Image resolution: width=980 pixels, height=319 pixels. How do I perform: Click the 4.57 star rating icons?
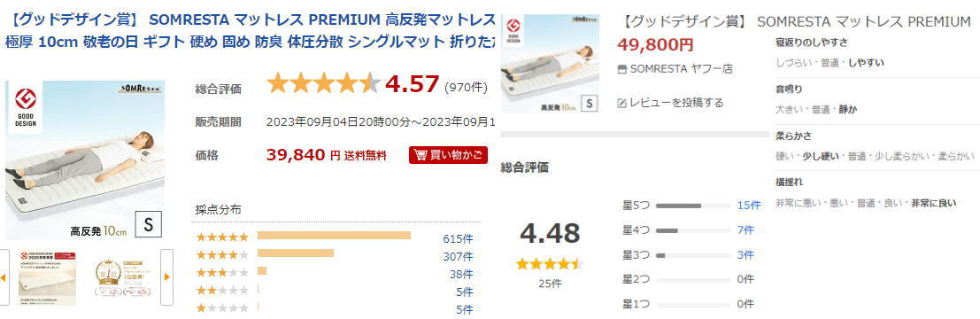(x=324, y=83)
